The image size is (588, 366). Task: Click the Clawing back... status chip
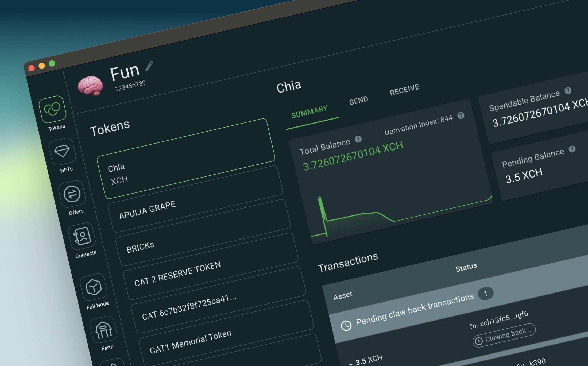[x=504, y=335]
